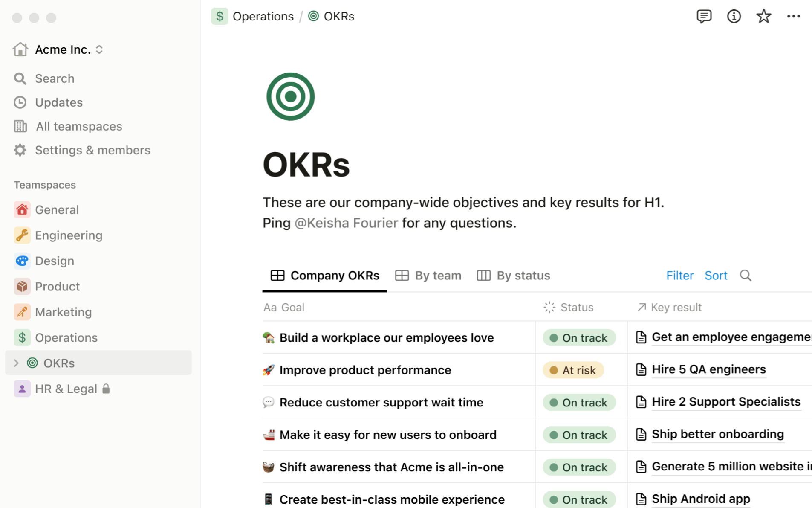Open the page options via the ellipsis
The width and height of the screenshot is (812, 508).
[794, 16]
